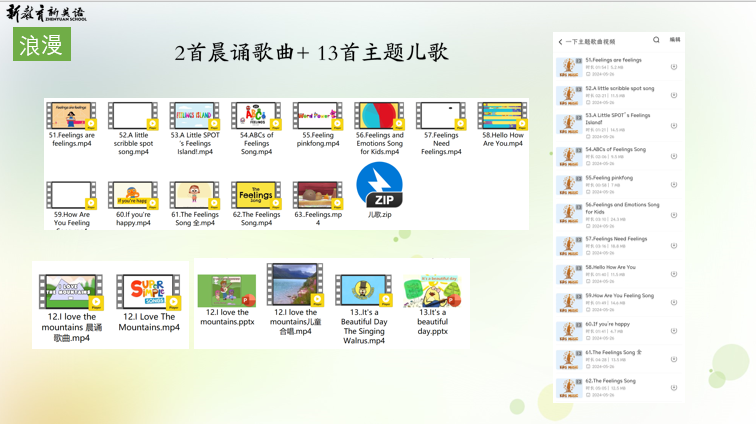Download 62.The Feelings Song from list
756x424 pixels.
click(x=674, y=388)
